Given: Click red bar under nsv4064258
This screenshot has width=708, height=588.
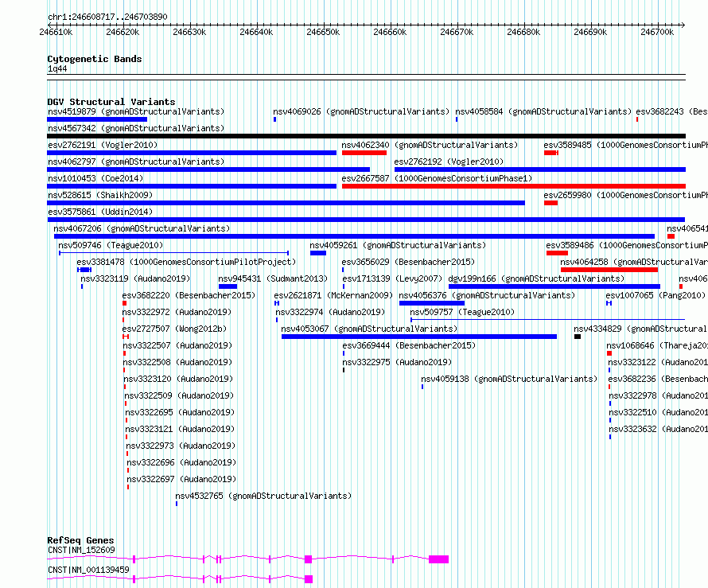Looking at the screenshot, I should click(609, 270).
